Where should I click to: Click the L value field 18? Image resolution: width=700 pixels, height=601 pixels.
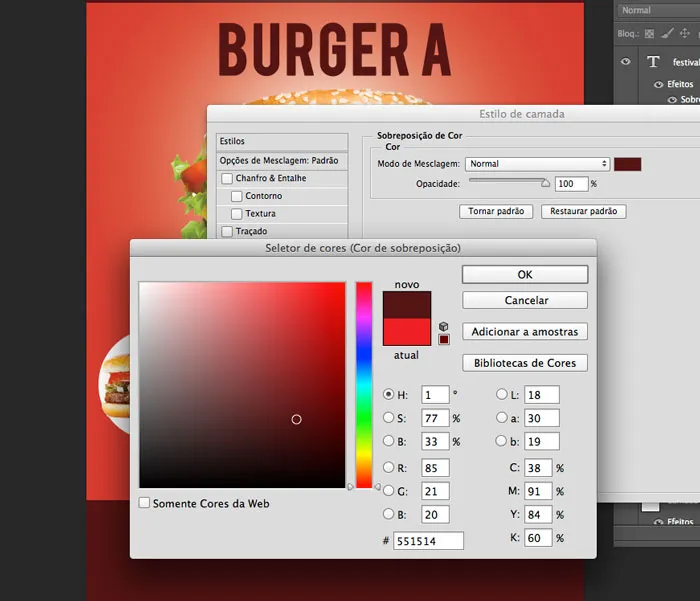542,395
